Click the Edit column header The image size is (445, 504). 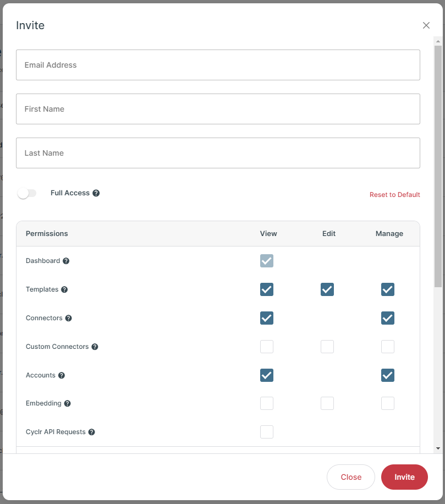329,233
